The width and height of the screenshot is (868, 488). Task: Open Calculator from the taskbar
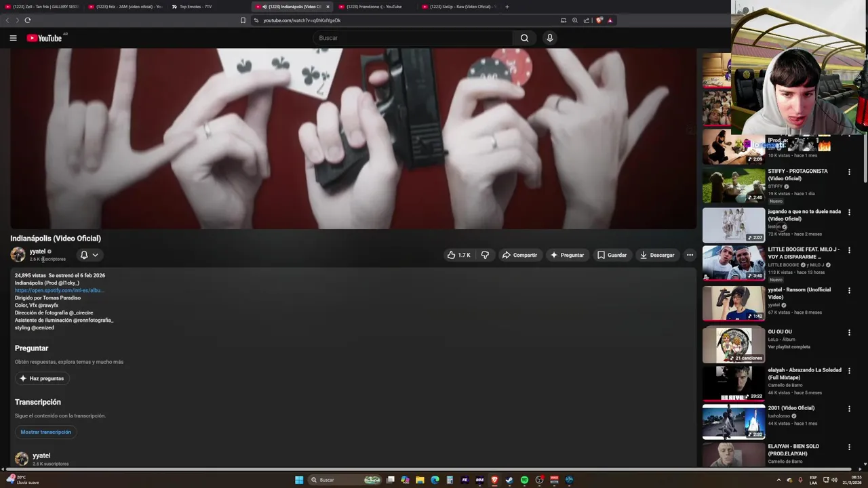pyautogui.click(x=450, y=480)
